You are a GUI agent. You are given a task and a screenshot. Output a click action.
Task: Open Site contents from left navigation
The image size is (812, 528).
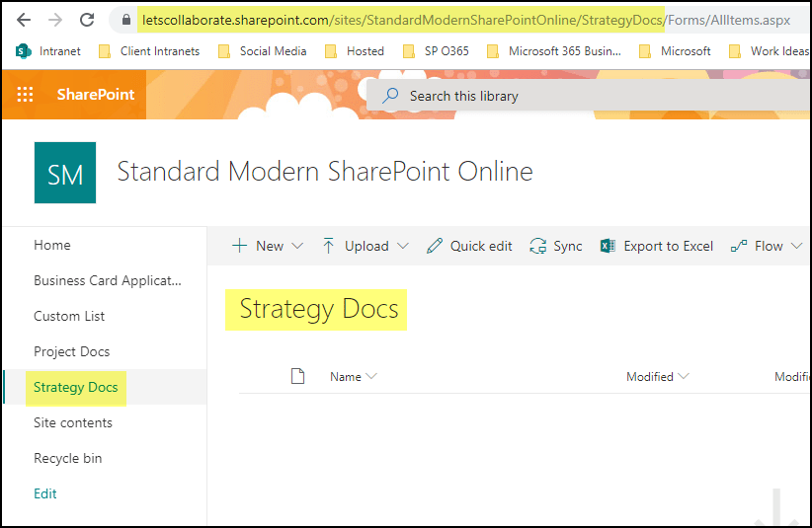click(x=73, y=422)
